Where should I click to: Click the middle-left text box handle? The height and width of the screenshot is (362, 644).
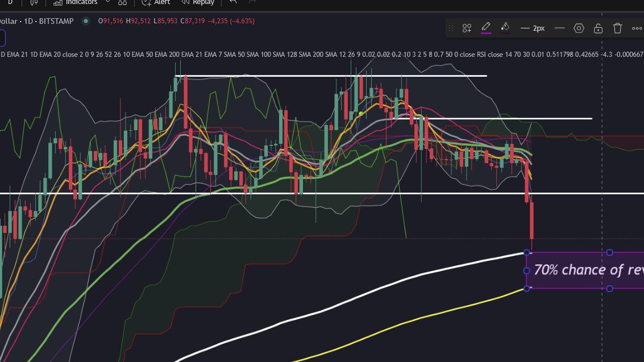pos(527,271)
